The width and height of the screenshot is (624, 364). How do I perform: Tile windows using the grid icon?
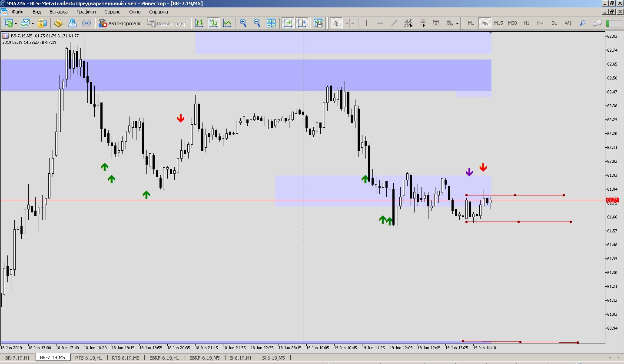(271, 23)
